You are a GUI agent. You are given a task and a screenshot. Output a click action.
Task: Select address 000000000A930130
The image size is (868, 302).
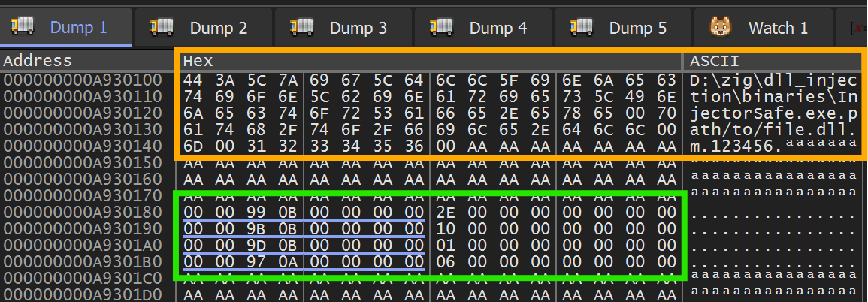click(x=83, y=129)
